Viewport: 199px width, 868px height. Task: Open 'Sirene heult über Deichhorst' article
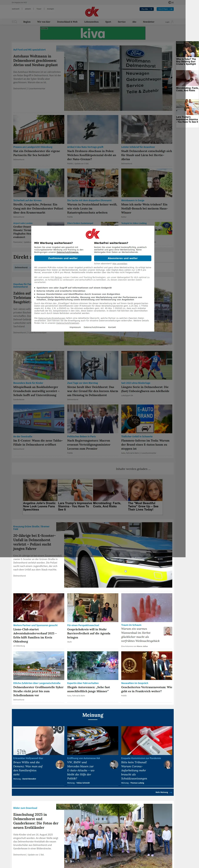coord(93,391)
